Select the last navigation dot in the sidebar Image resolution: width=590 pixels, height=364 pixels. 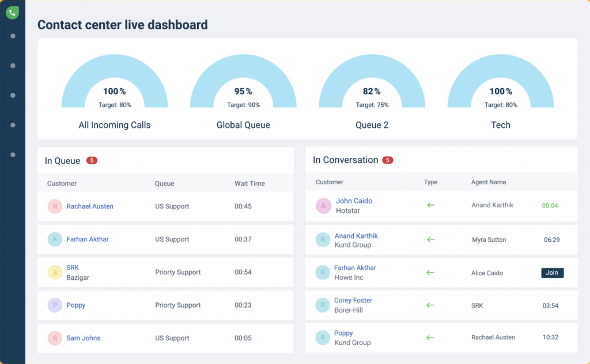[12, 154]
